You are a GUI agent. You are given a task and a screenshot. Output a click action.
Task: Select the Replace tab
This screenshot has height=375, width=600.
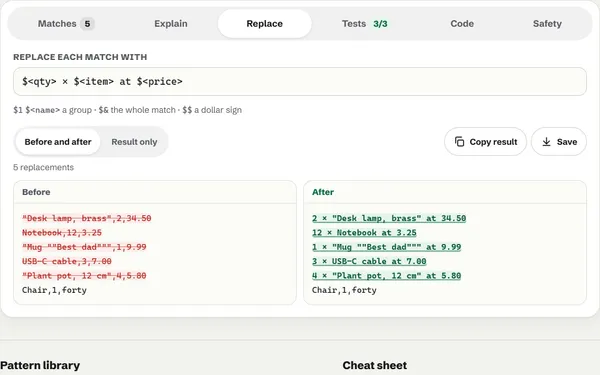coord(264,24)
